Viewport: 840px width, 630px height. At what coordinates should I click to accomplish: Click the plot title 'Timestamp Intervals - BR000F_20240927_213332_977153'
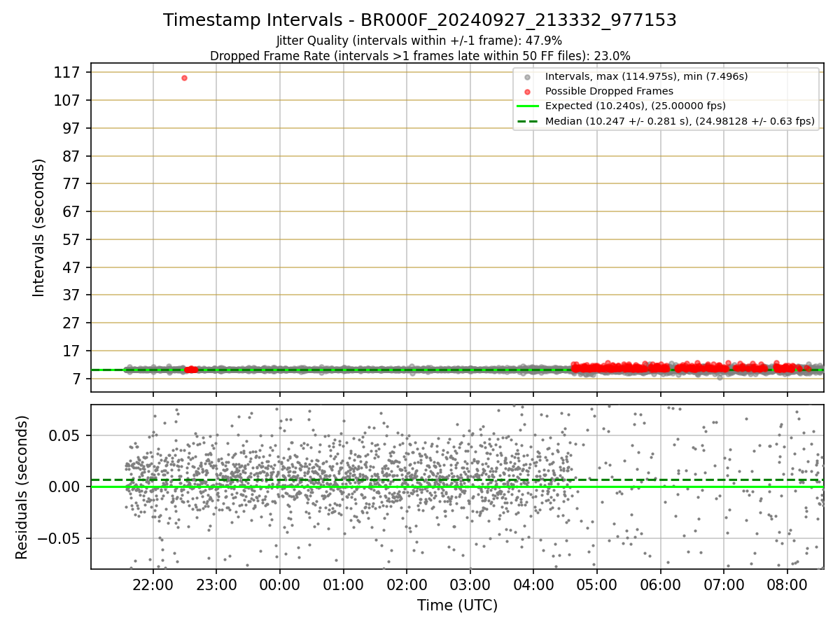click(x=420, y=20)
